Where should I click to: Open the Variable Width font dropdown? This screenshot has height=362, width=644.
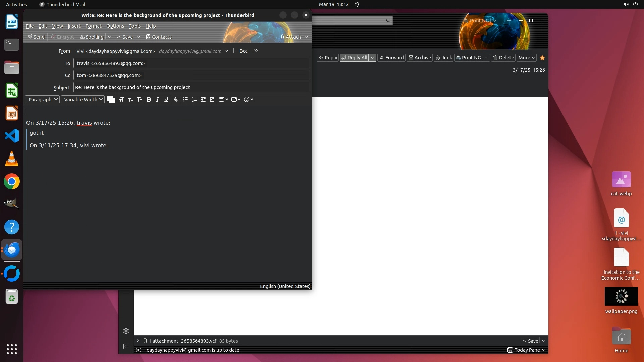(83, 99)
